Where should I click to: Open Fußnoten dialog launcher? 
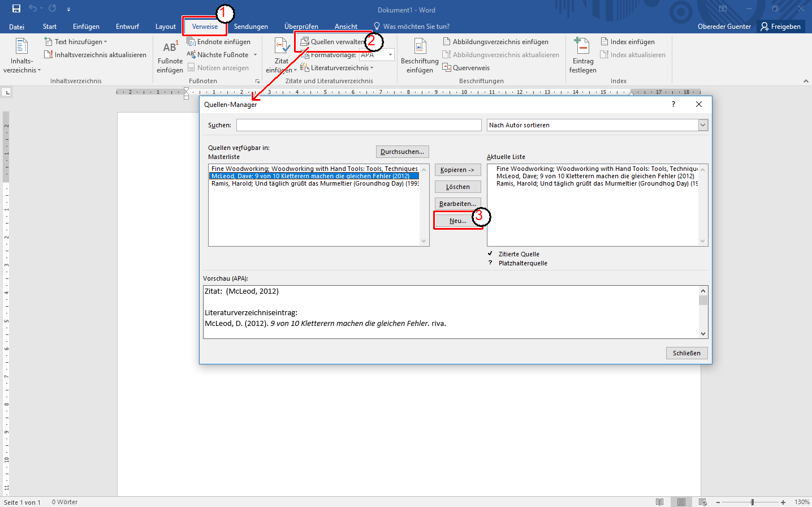(257, 81)
